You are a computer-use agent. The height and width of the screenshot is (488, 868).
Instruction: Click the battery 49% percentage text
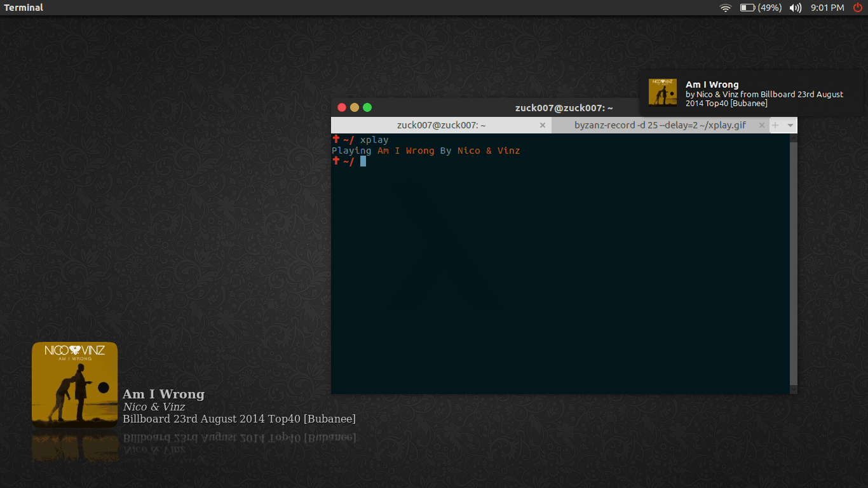(770, 8)
